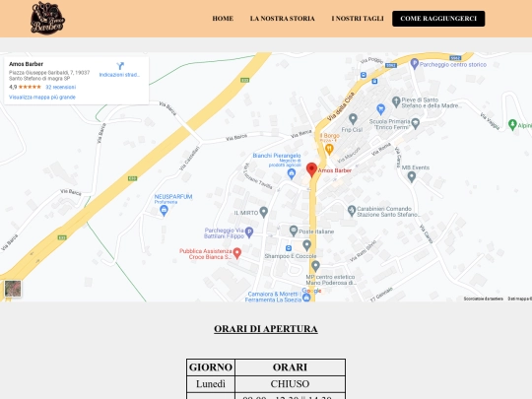532x399 pixels.
Task: Click Scuola Primaria Enrico Fermi marker
Action: pos(416,123)
